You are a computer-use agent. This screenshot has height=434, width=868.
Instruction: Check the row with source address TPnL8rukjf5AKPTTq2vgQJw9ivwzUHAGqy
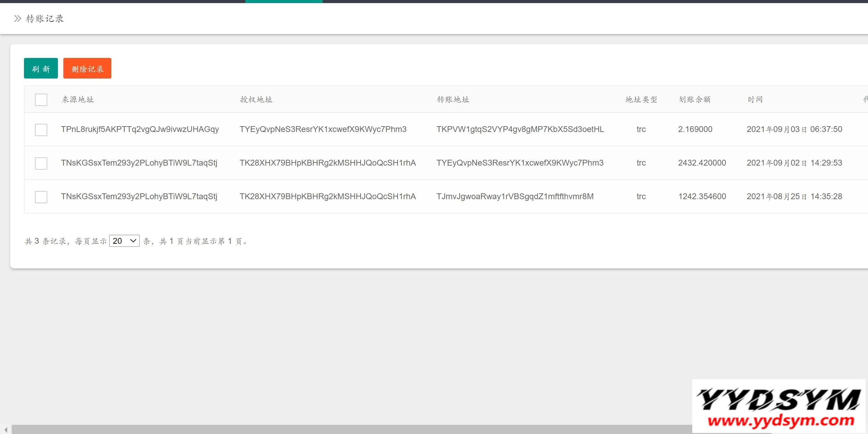coord(41,130)
